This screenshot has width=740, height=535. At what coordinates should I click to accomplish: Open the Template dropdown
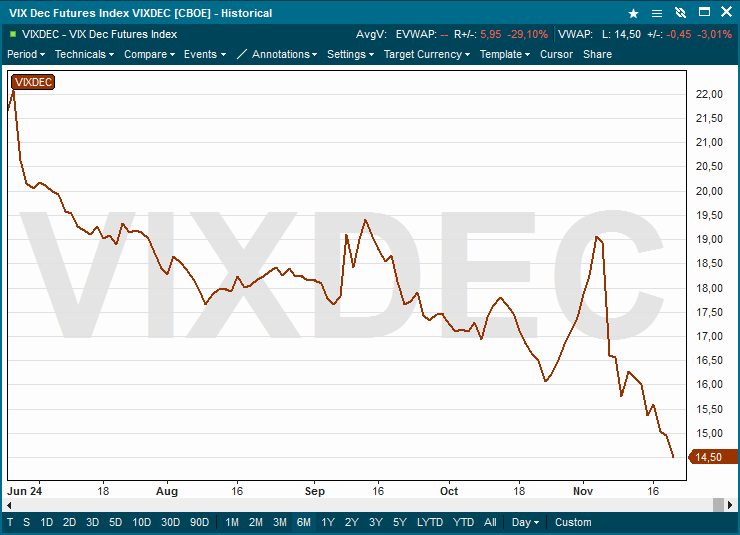505,54
